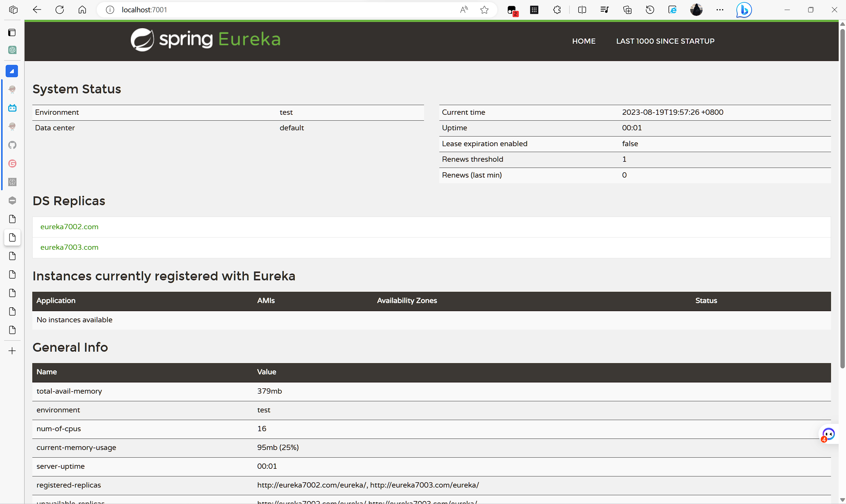
Task: Select the GitHub tab in sidebar
Action: [12, 145]
